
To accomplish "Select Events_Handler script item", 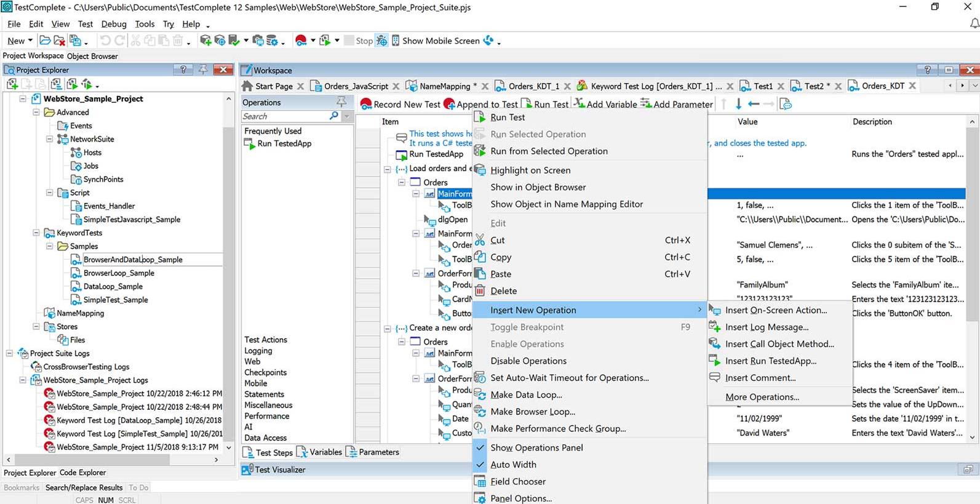I will click(109, 206).
